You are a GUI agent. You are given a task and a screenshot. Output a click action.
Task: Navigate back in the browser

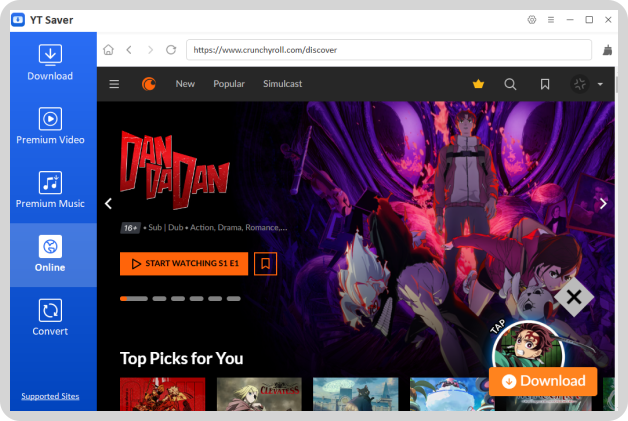[129, 50]
